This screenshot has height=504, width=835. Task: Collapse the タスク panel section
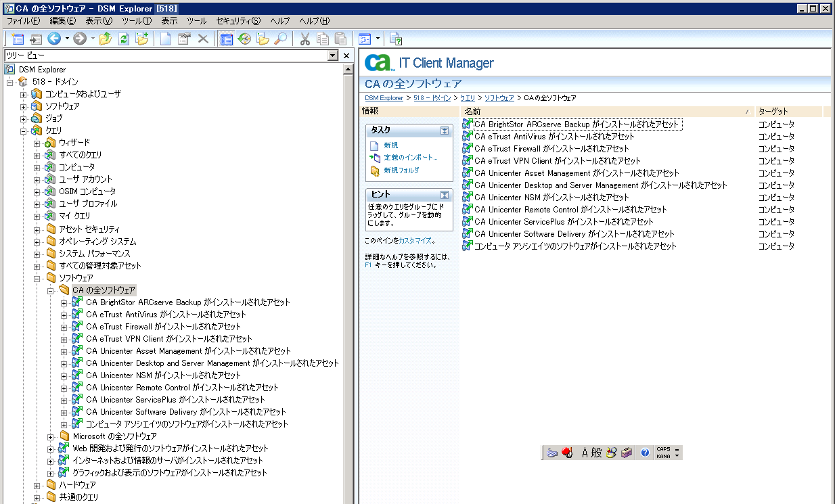pyautogui.click(x=445, y=131)
